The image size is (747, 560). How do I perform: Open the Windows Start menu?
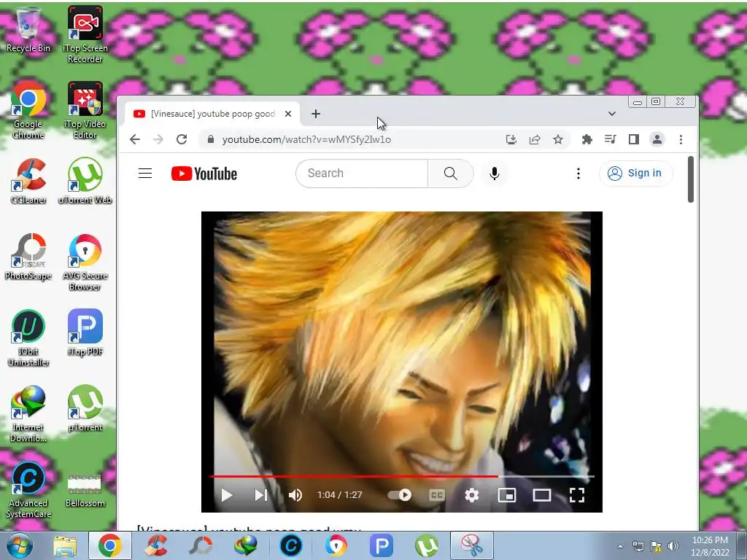click(20, 545)
